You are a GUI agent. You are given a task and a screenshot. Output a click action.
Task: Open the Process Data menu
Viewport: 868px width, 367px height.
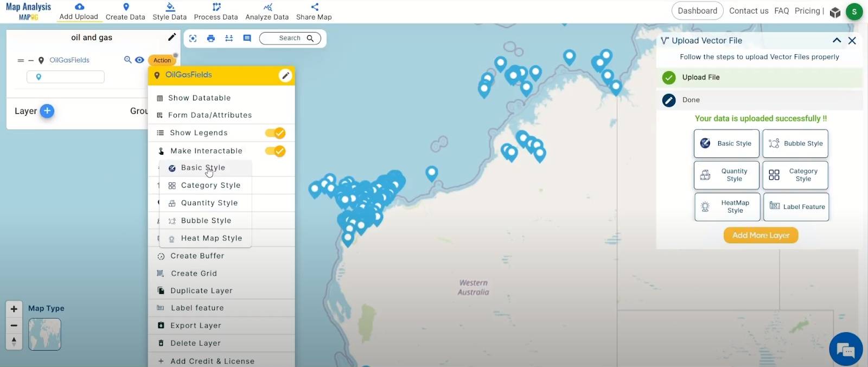pos(216,11)
